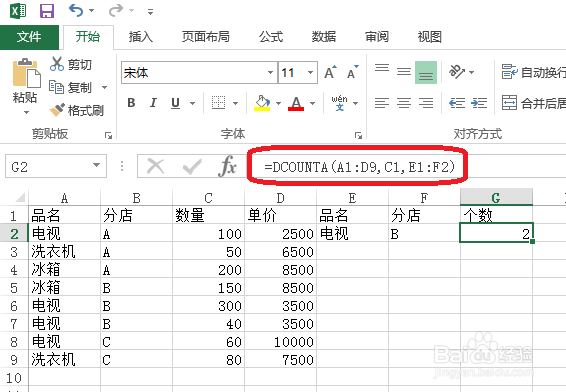Click the 格式刷 format painter
The width and height of the screenshot is (566, 392).
coord(77,110)
